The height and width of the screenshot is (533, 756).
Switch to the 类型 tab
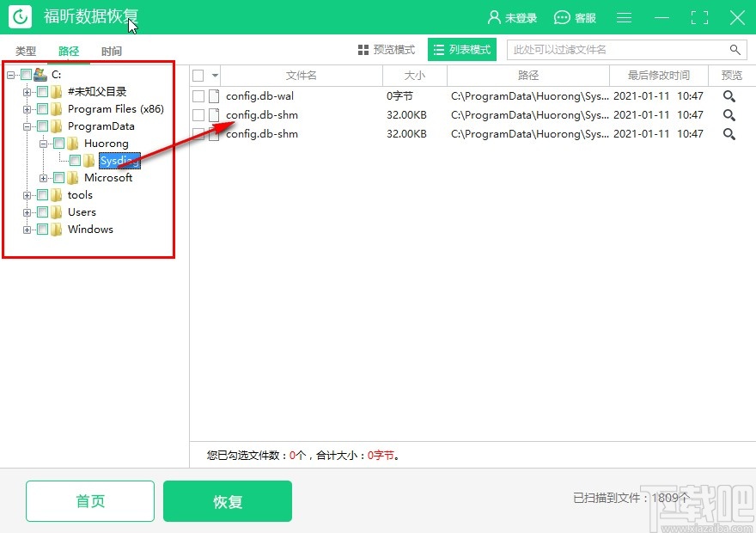(x=26, y=51)
